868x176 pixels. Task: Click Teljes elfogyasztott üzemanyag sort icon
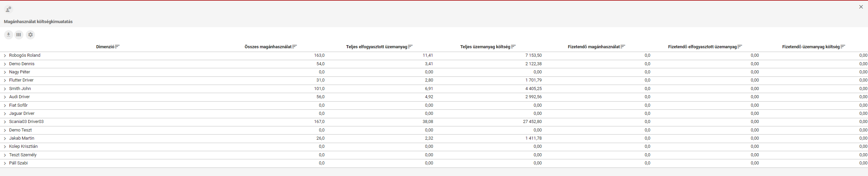point(410,47)
